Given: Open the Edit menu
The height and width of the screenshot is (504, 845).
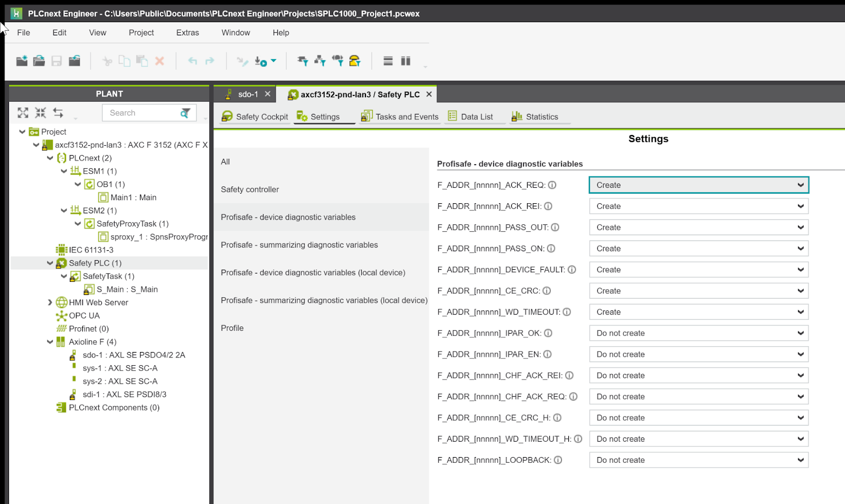Looking at the screenshot, I should tap(59, 33).
